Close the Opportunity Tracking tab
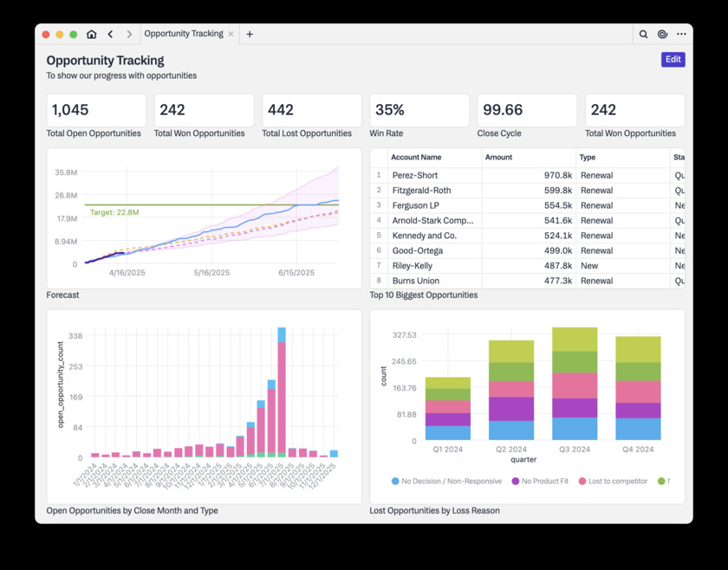This screenshot has width=728, height=570. pos(231,35)
